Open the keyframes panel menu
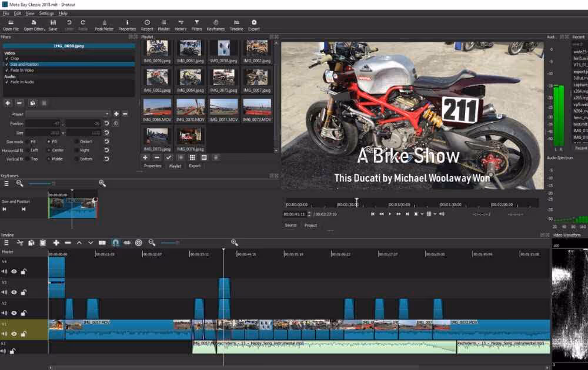Image resolution: width=588 pixels, height=370 pixels. click(x=6, y=183)
